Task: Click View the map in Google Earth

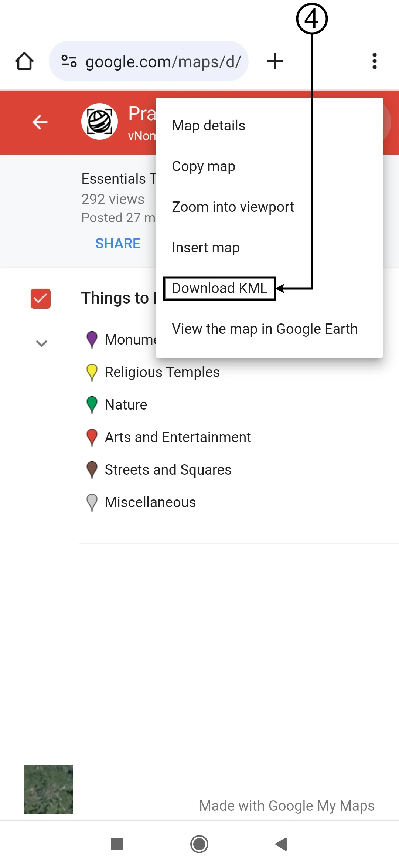Action: [x=265, y=329]
